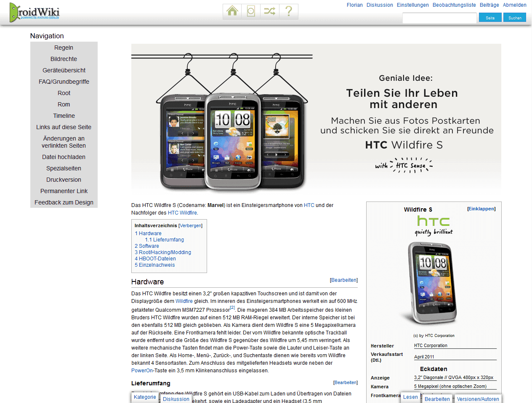Click the Suchen button

click(515, 18)
